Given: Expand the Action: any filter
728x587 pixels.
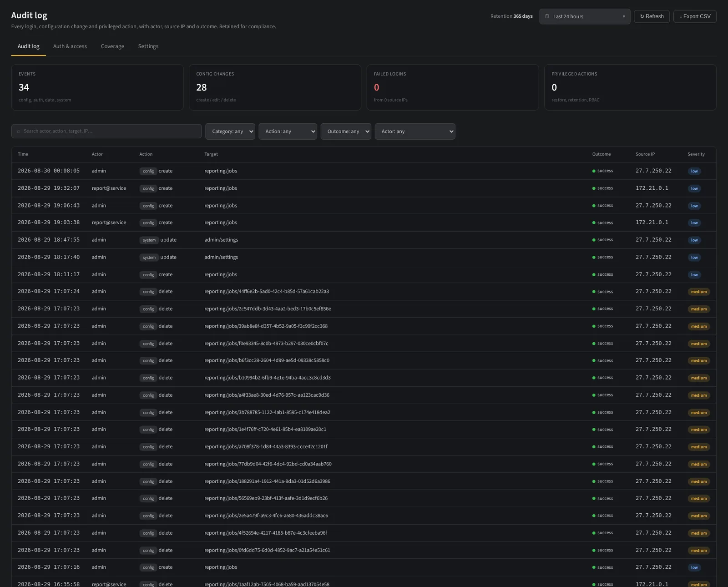Looking at the screenshot, I should pyautogui.click(x=288, y=132).
